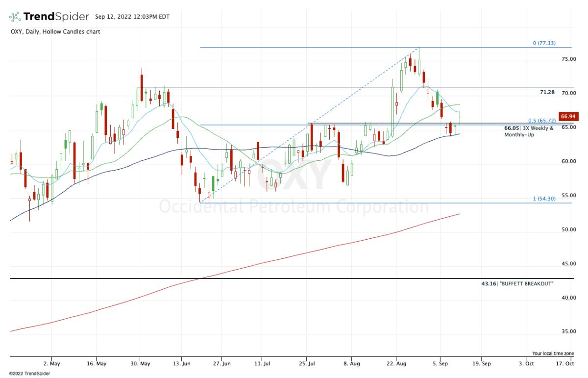Click the TrendSpider logo icon
The width and height of the screenshot is (588, 378).
15,16
